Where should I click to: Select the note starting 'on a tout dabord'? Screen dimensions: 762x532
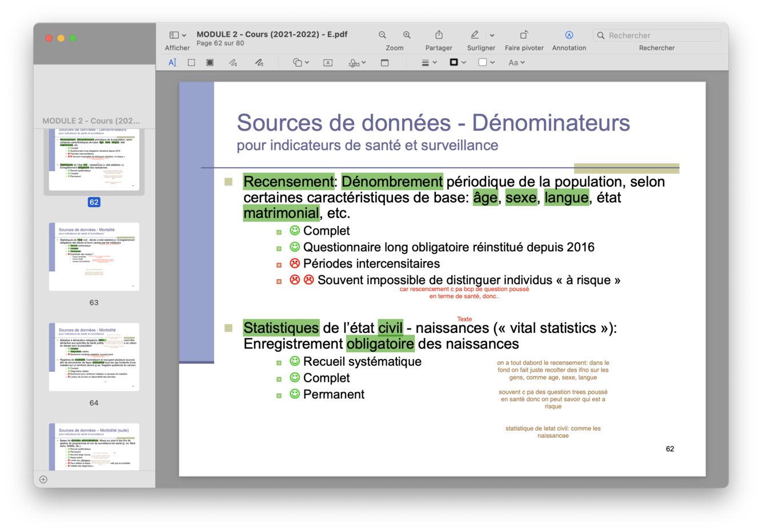point(553,370)
